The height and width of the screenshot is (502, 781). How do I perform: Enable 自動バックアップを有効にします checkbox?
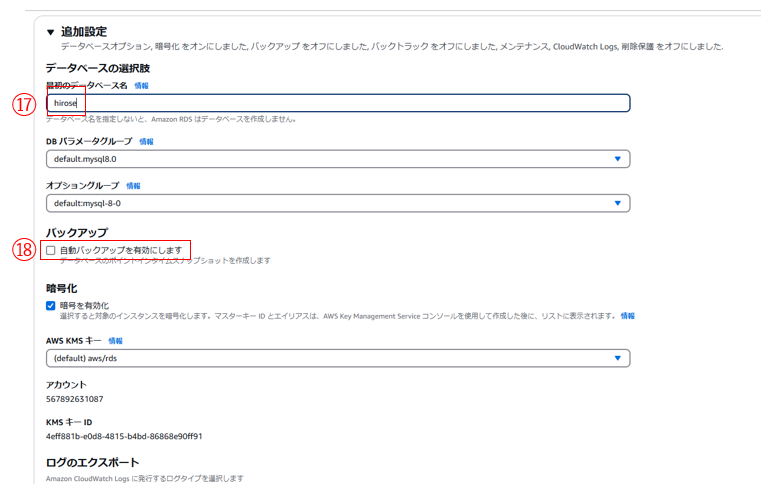click(51, 250)
